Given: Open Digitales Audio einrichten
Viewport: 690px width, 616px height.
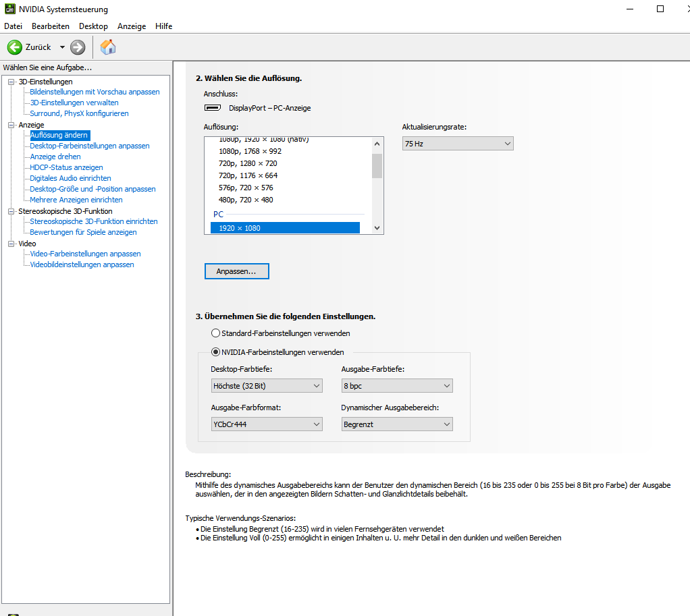Looking at the screenshot, I should pos(70,178).
